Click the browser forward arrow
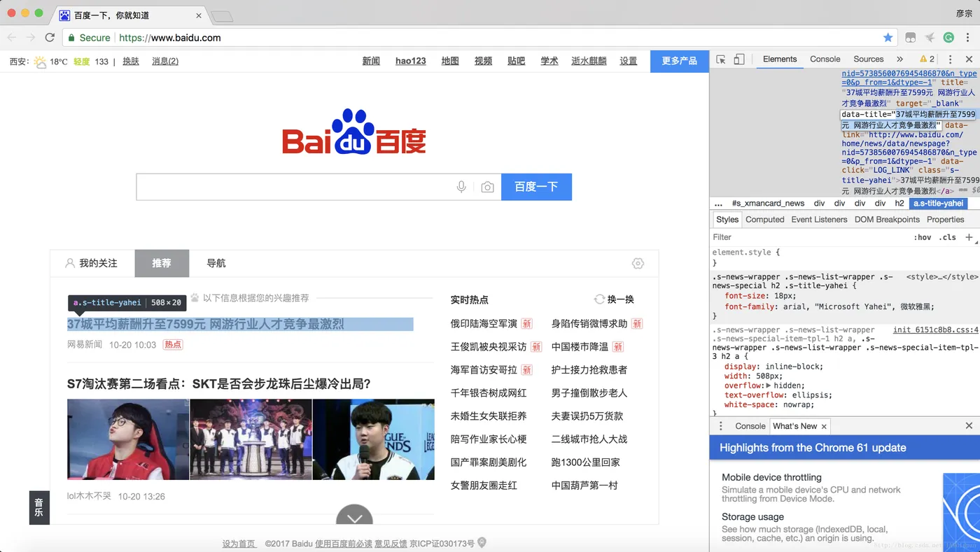The image size is (980, 552). (x=30, y=38)
